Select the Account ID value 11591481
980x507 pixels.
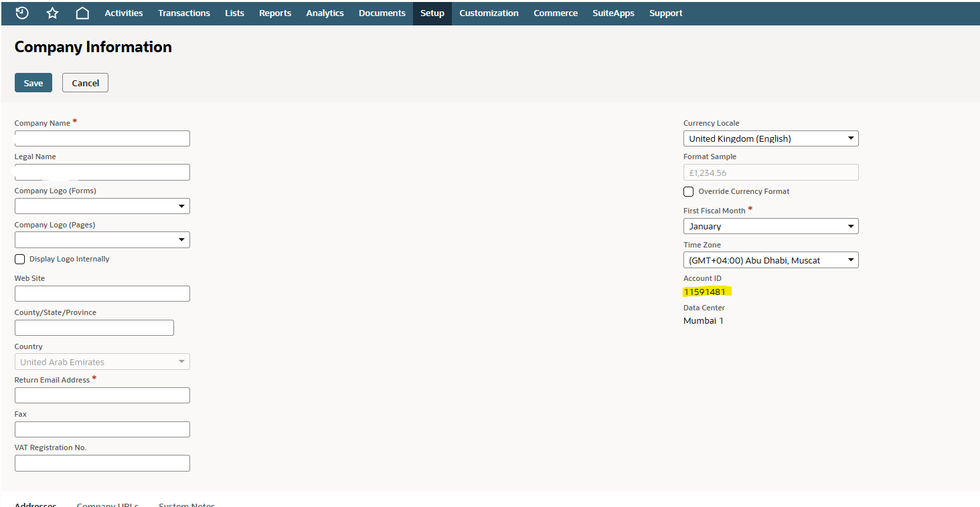click(x=704, y=292)
